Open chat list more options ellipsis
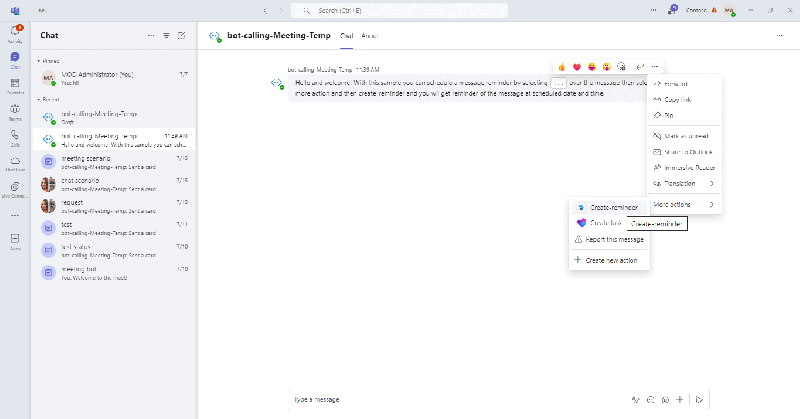The image size is (800, 419). point(151,36)
